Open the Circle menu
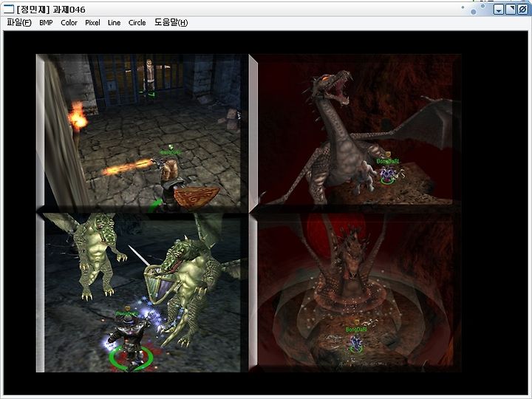The image size is (532, 399). click(x=137, y=23)
